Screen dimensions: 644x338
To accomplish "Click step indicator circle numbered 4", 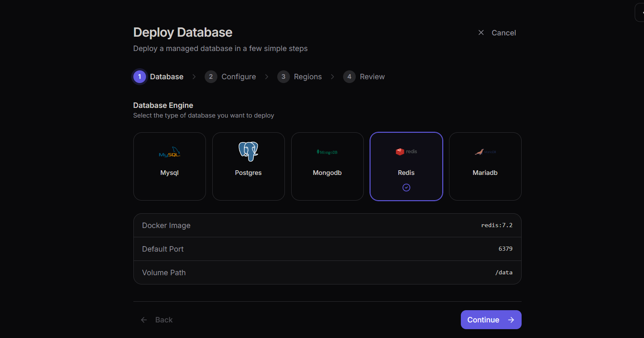I will point(349,76).
